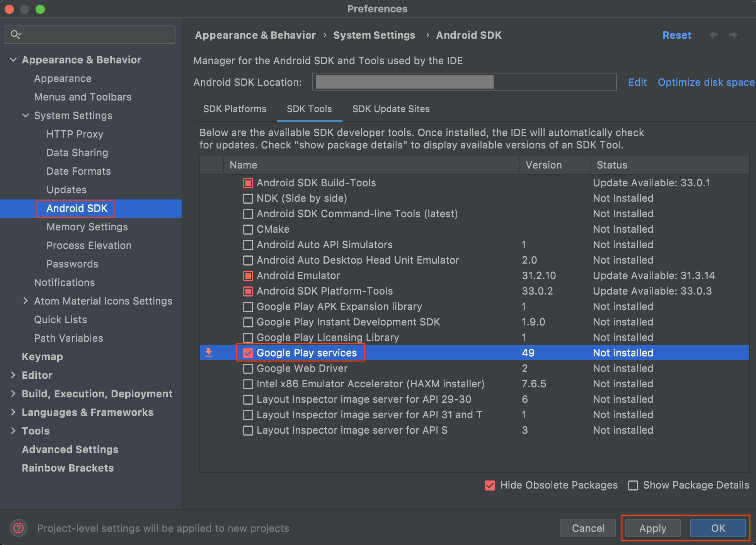Click the search magnifier icon

(15, 34)
